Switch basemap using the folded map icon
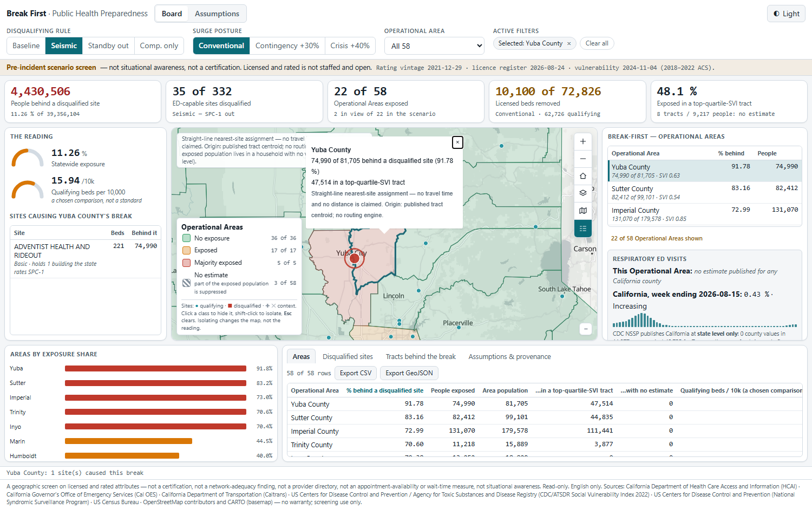Viewport: 812px width, 509px height. tap(583, 211)
